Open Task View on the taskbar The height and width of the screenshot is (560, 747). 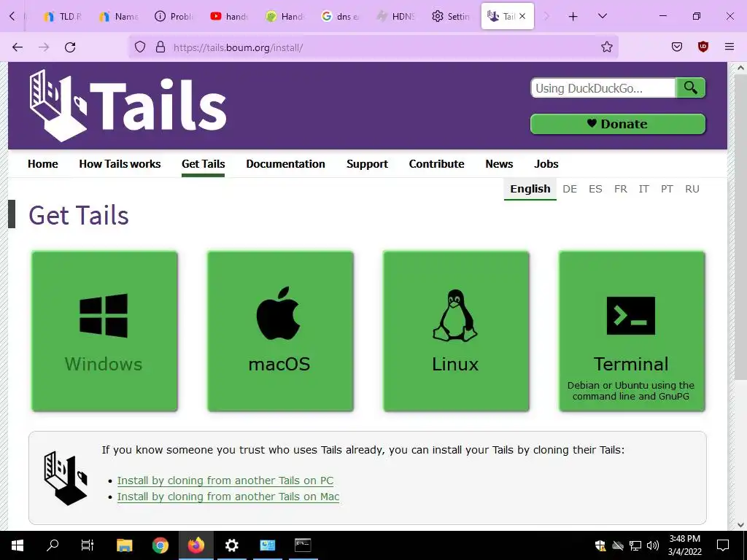(x=88, y=545)
